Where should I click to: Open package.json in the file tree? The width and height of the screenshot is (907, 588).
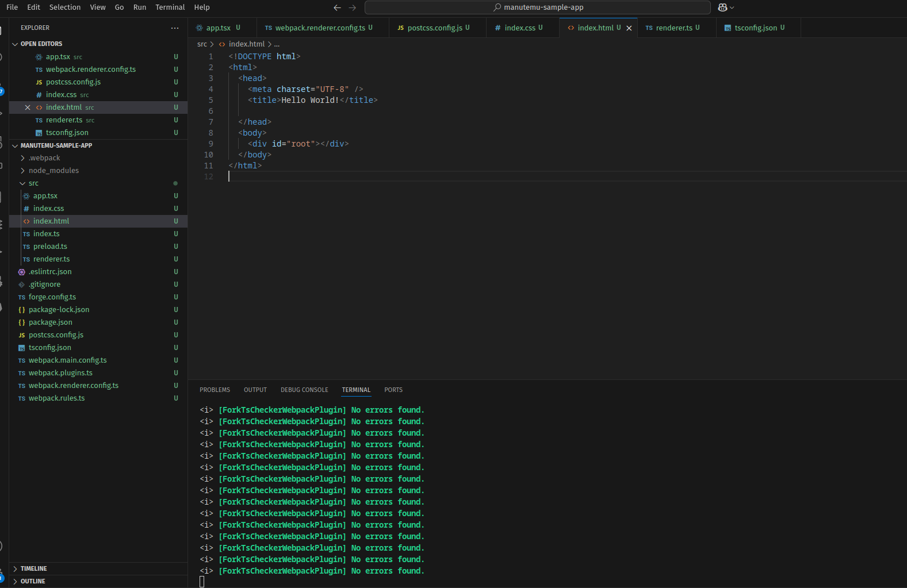98,322
